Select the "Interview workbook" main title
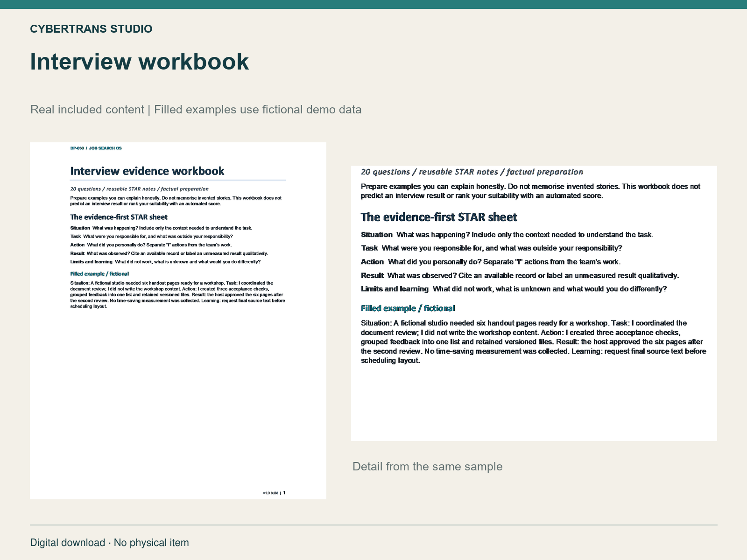 [x=139, y=62]
